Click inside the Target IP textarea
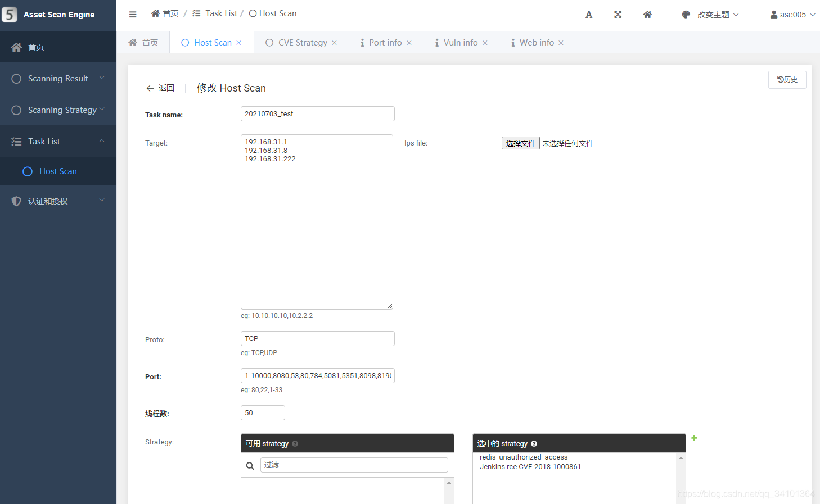 (317, 222)
